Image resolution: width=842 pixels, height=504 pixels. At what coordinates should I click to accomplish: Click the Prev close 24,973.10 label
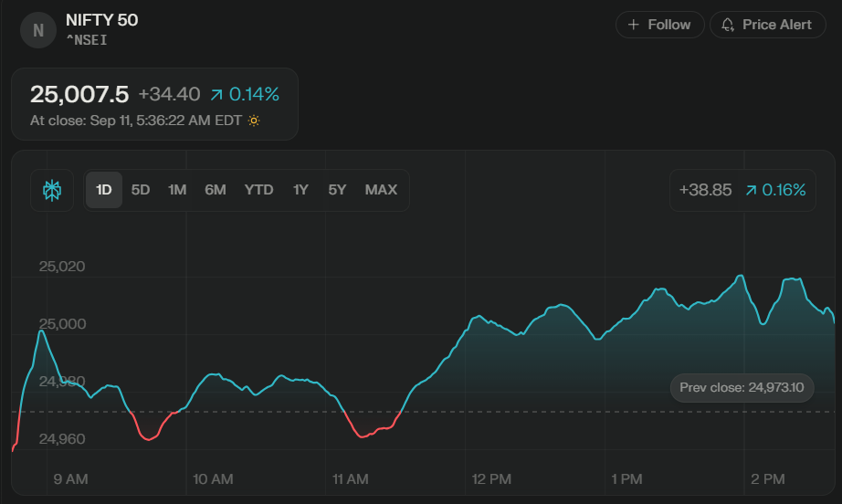click(742, 388)
